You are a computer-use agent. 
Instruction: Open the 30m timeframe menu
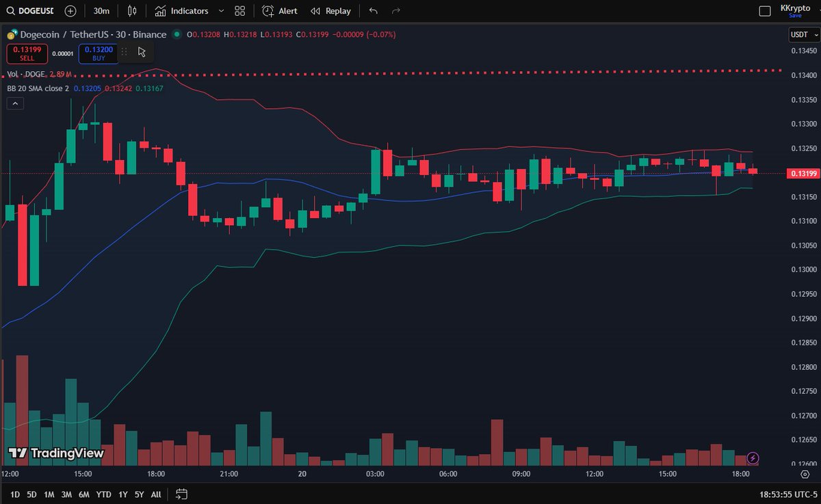[101, 10]
